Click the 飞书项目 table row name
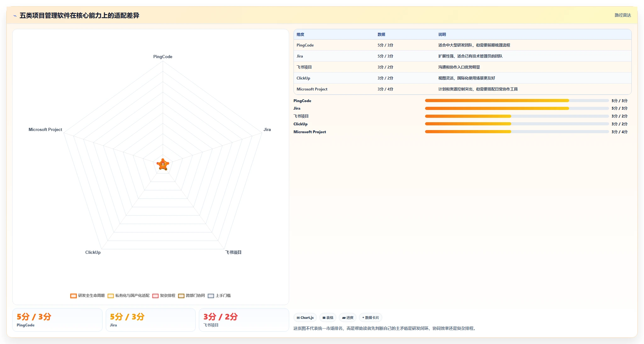Viewport: 644px width, 344px height. (304, 67)
